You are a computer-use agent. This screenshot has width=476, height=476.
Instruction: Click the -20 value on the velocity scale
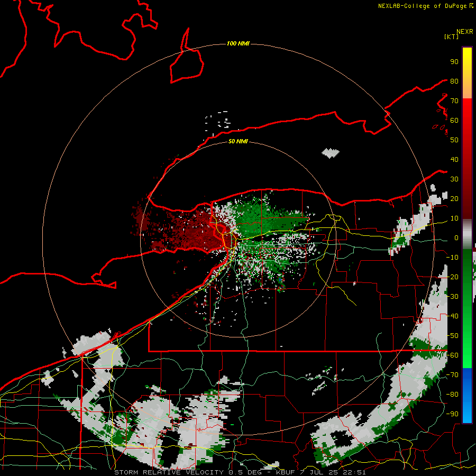tap(452, 277)
